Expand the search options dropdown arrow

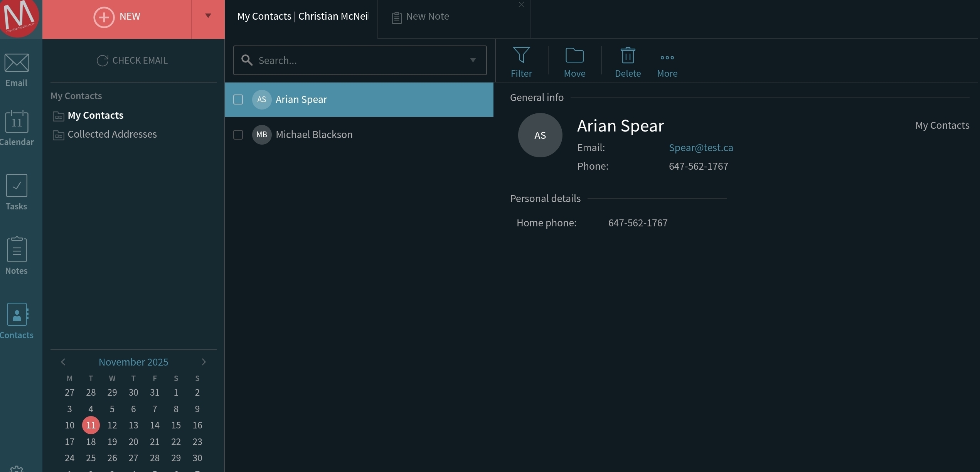pyautogui.click(x=473, y=60)
